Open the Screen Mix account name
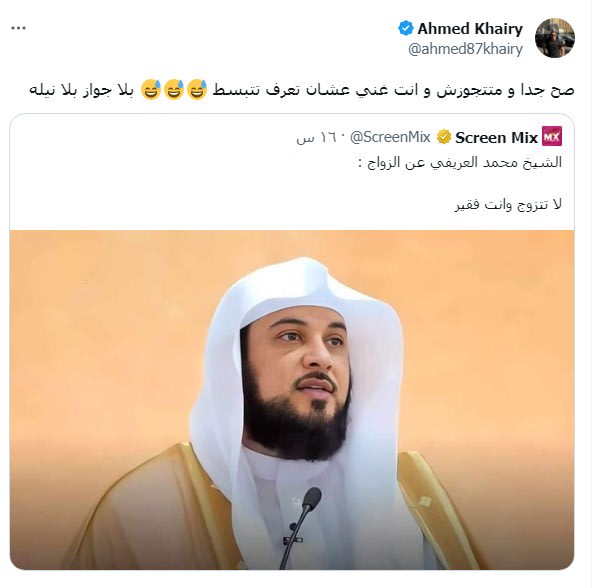The image size is (593, 588). (x=496, y=138)
